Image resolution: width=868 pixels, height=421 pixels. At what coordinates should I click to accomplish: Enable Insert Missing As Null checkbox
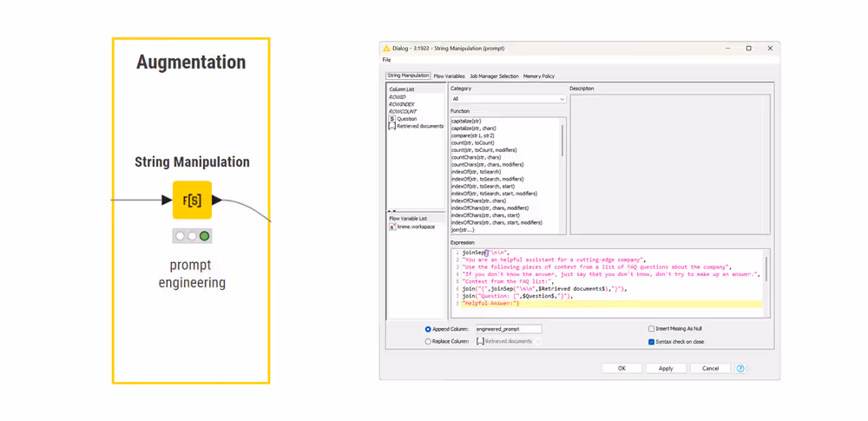pyautogui.click(x=652, y=330)
